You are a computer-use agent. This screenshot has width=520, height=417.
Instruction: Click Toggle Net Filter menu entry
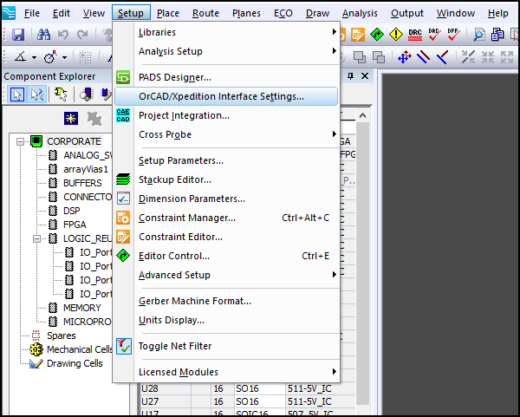[226, 346]
